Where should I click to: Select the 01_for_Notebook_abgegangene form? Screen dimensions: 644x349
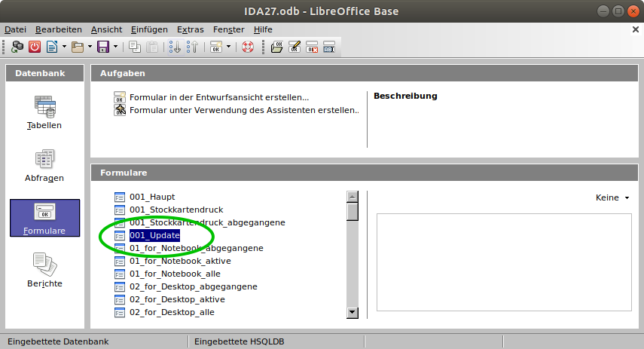197,248
